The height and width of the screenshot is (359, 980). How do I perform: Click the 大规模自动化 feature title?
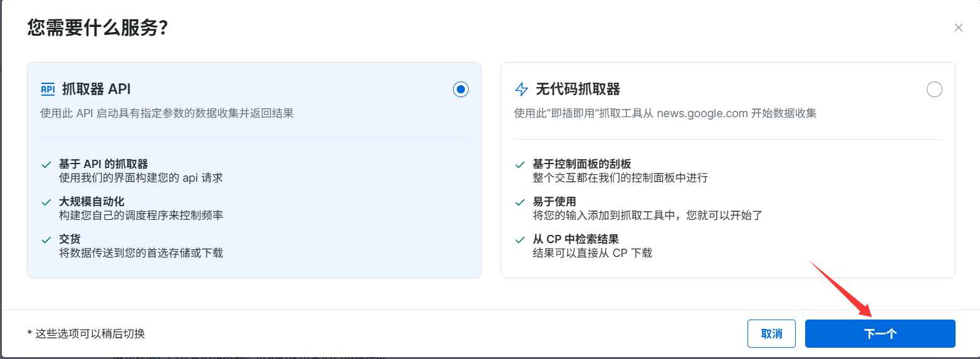click(91, 202)
